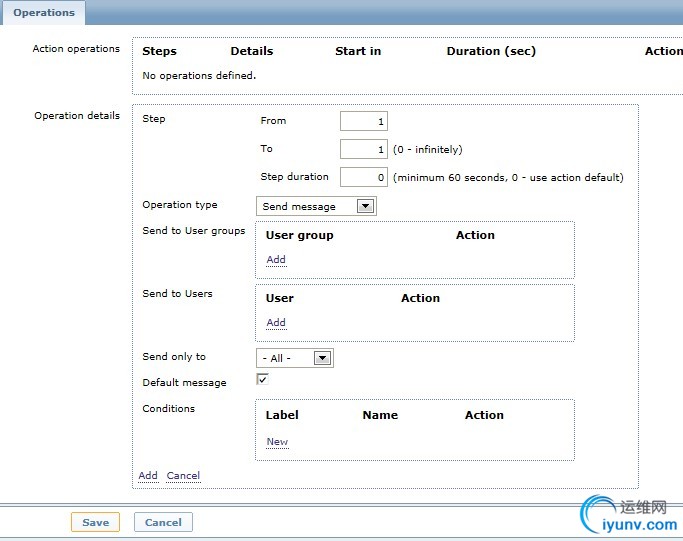Click the Step From input field
This screenshot has height=541, width=683.
364,121
